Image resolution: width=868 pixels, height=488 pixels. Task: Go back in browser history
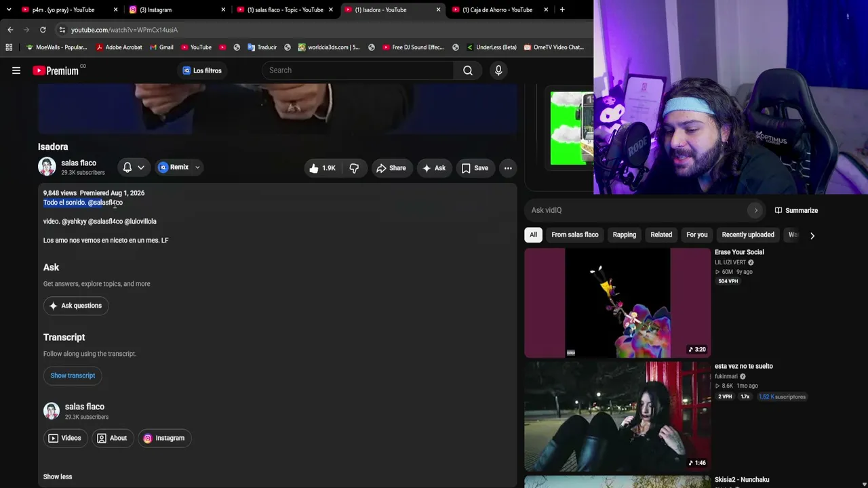10,30
